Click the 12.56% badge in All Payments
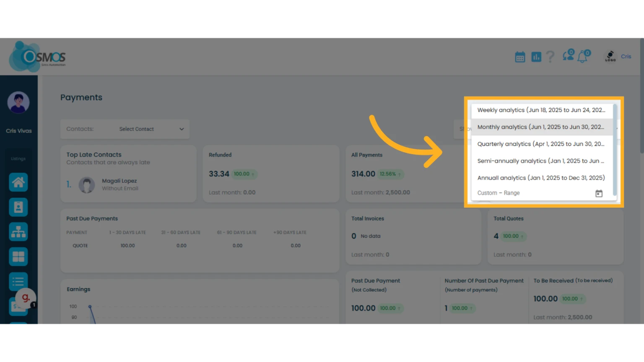The height and width of the screenshot is (362, 644). 390,174
